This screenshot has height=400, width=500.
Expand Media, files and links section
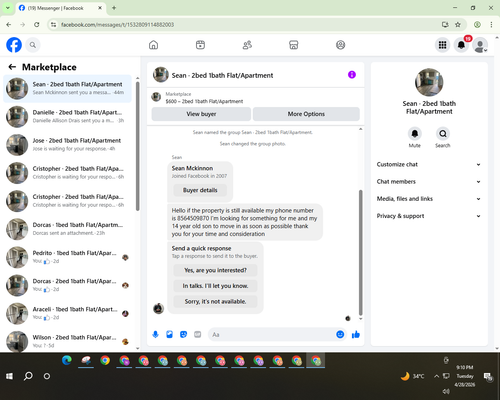coord(429,199)
